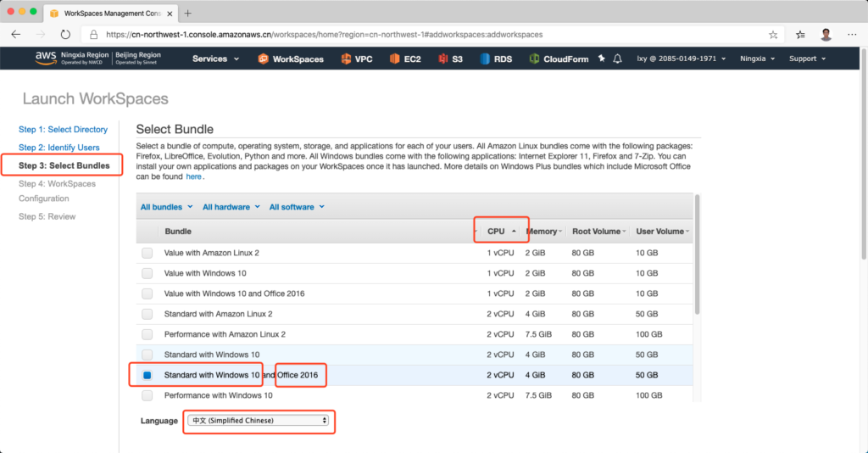Go to Step 1: Select Directory
Screen dimensions: 868x453
[x=63, y=130]
